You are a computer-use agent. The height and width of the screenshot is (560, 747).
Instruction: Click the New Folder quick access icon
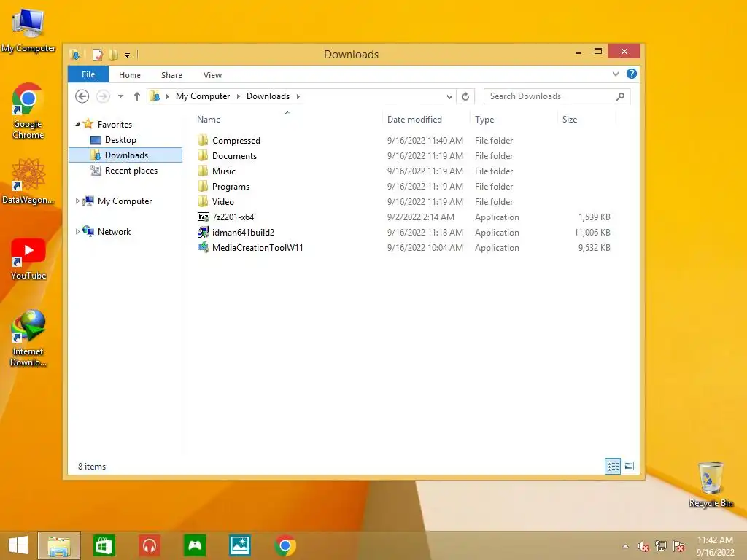tap(113, 55)
